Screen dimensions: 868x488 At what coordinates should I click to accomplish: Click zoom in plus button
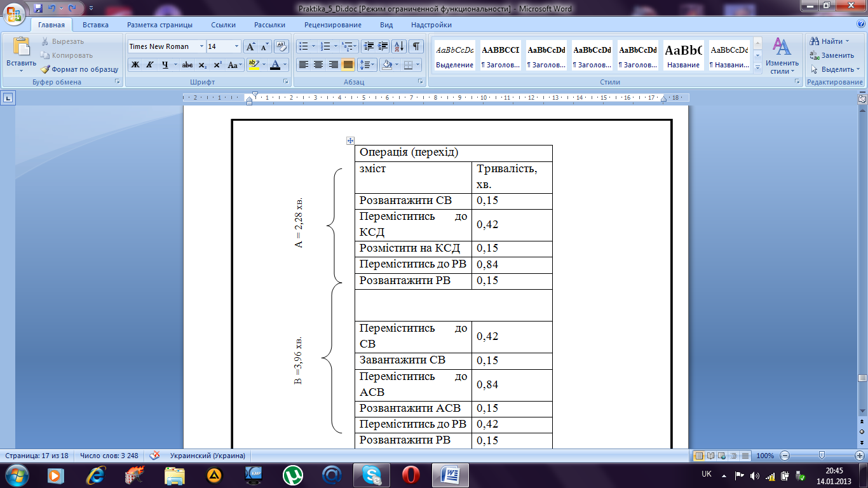859,456
